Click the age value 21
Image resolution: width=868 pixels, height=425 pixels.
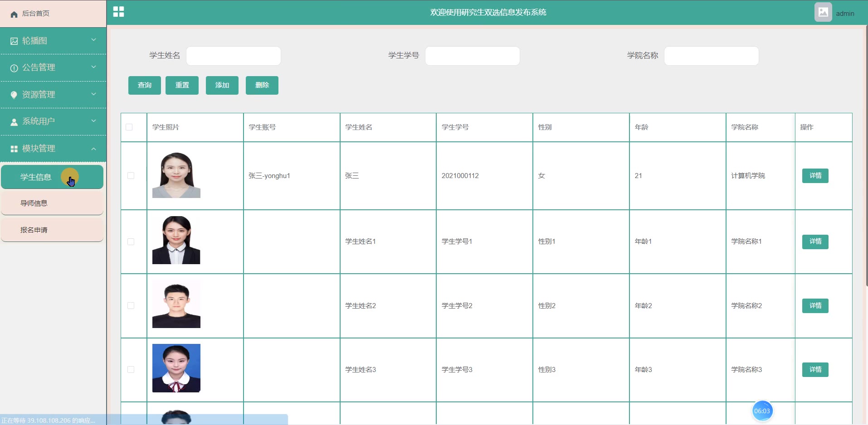(x=638, y=176)
